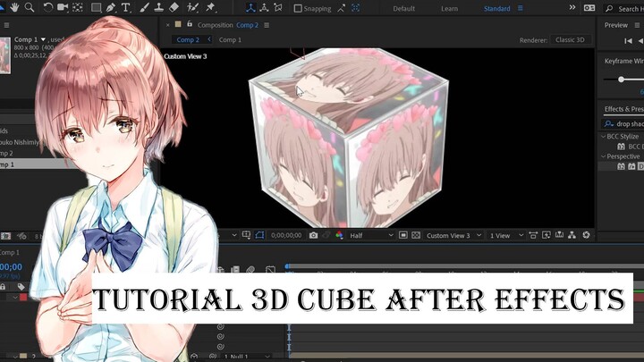Click the current time 0;00;00;00 display
This screenshot has height=362, width=644.
286,236
